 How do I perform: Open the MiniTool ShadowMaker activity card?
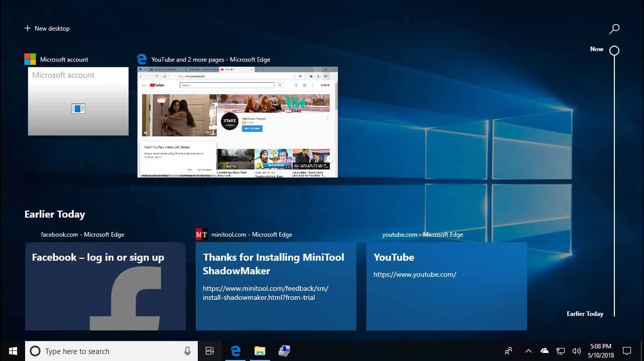tap(276, 286)
